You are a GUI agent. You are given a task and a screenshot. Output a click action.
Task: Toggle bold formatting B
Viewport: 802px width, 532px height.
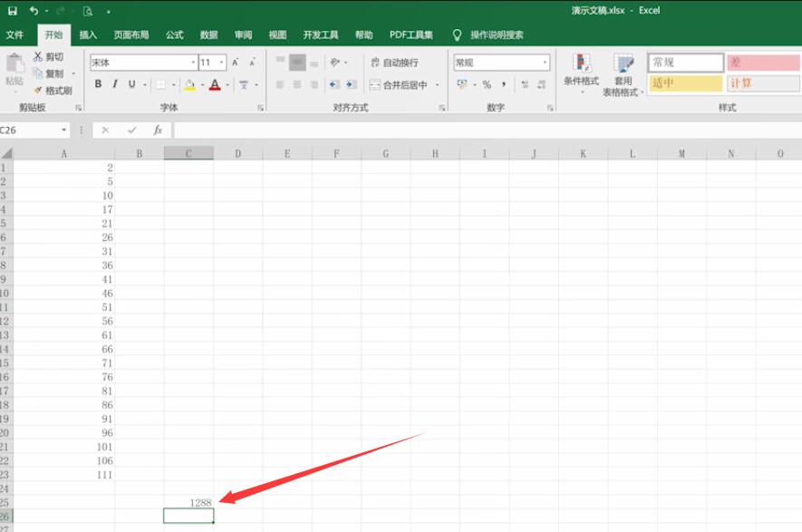pos(98,84)
